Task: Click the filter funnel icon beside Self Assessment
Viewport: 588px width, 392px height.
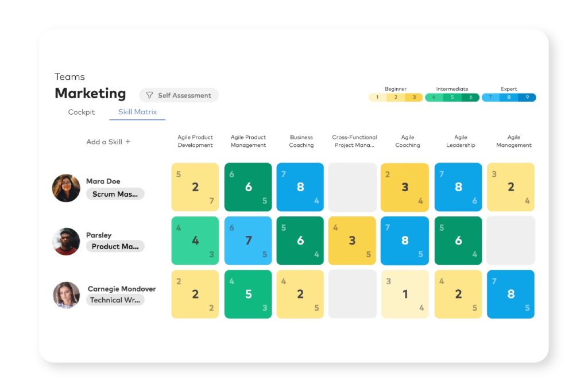Action: tap(149, 95)
